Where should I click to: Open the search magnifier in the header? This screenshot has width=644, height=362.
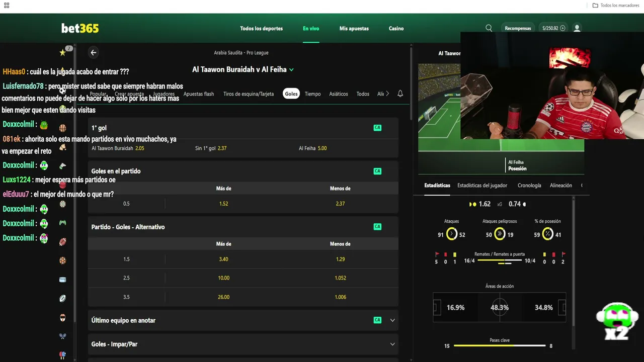tap(489, 28)
